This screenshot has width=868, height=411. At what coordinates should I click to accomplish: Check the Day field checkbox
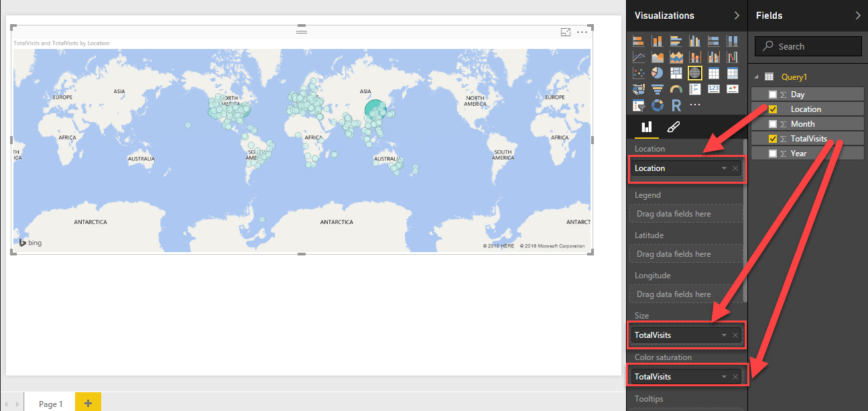[x=773, y=95]
